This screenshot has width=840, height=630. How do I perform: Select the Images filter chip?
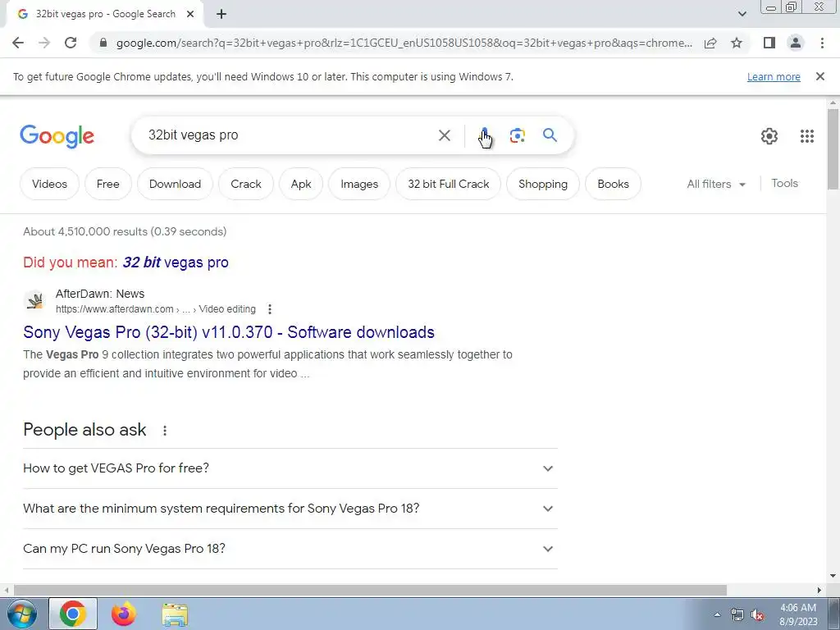coord(359,184)
